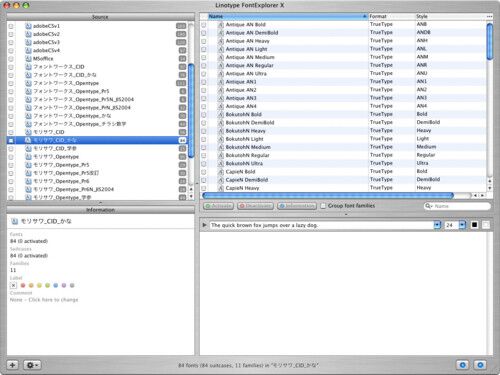Click the magnifier icon in Name search
500x375 pixels.
point(428,206)
